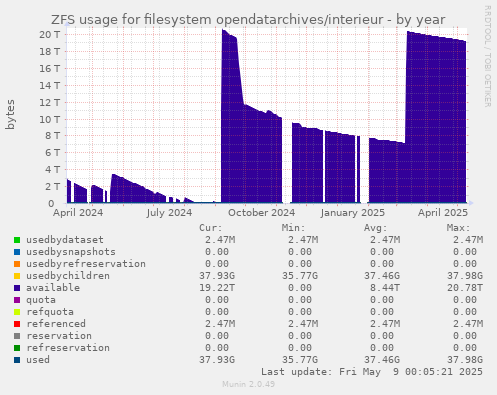
Task: Click the lime refquota color swatch
Action: (x=17, y=312)
